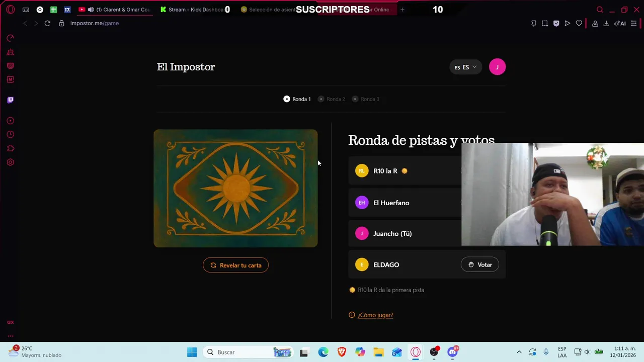Open the Opera GX main menu logo
This screenshot has height=362, width=644.
tap(10, 10)
